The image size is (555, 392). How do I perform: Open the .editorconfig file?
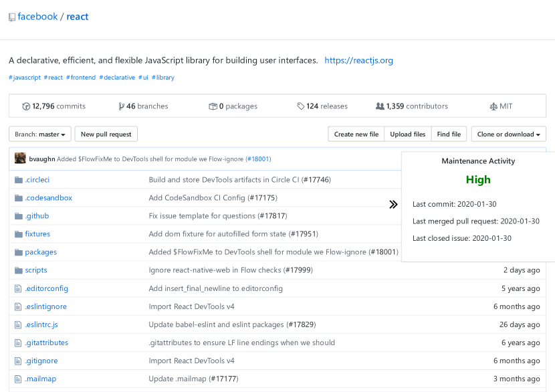coord(46,288)
